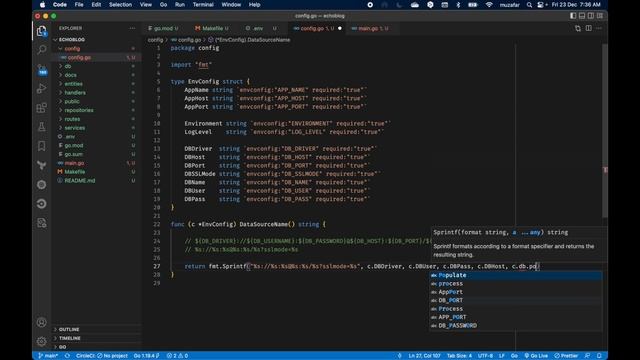
Task: Switch to the go.mod editor tab
Action: (163, 28)
